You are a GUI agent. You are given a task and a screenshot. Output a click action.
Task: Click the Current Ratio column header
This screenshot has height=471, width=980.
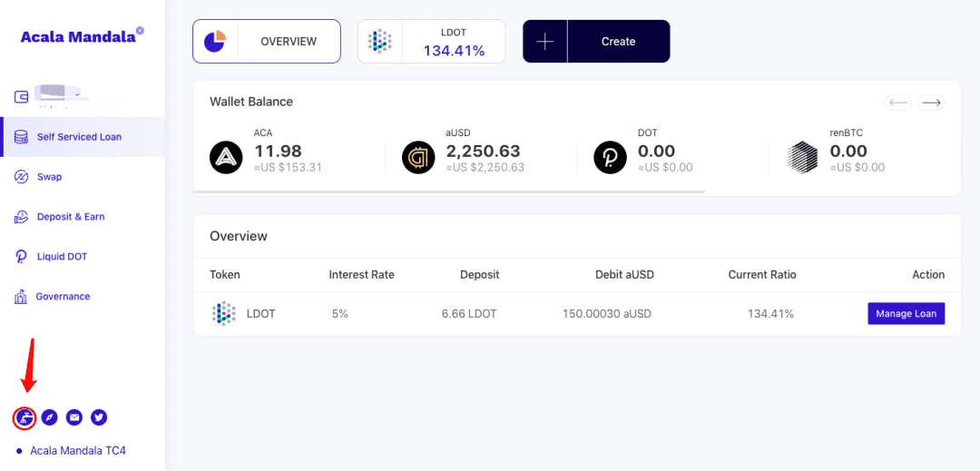point(762,274)
